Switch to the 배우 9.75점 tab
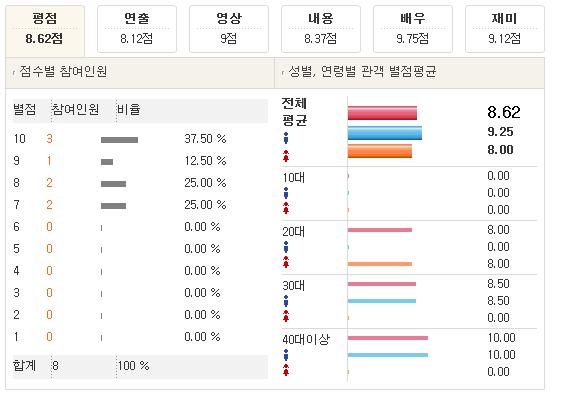The image size is (562, 402). [413, 29]
